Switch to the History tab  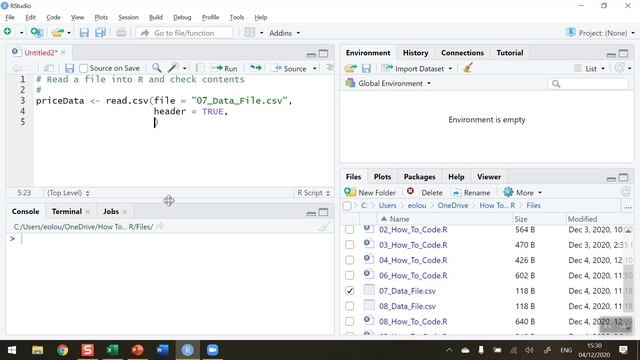(x=415, y=53)
